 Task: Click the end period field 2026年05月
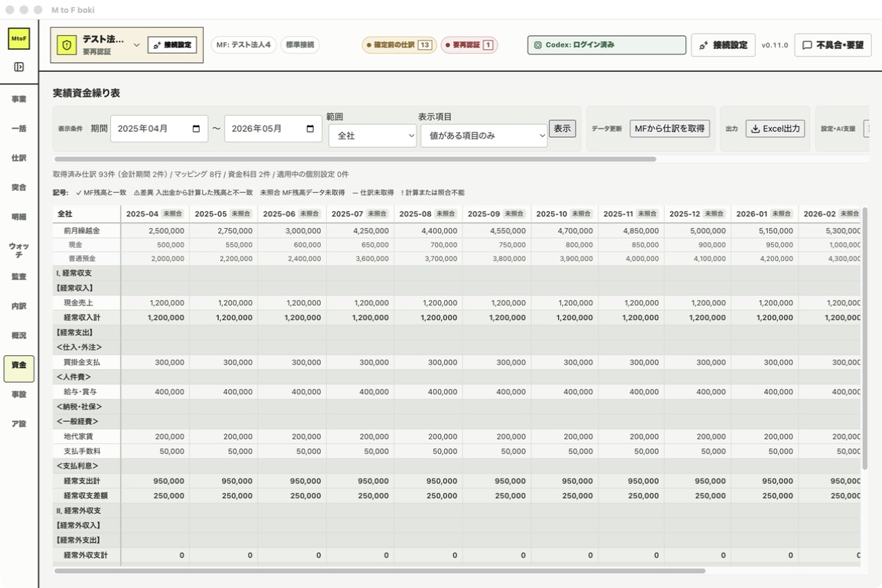[x=273, y=129]
